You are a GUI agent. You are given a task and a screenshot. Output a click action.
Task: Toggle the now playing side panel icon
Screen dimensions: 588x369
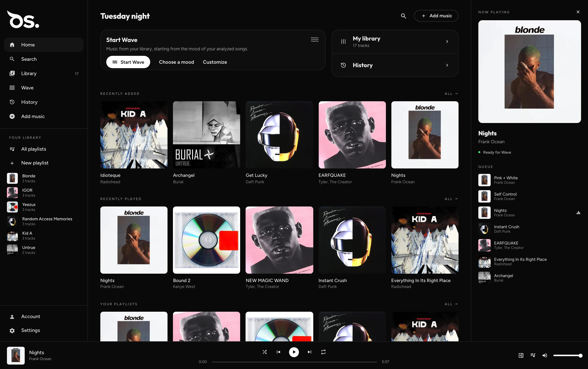[x=521, y=355]
